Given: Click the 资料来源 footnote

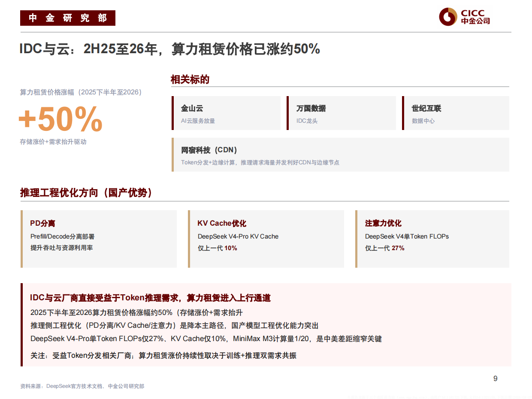Looking at the screenshot, I should point(82,386).
